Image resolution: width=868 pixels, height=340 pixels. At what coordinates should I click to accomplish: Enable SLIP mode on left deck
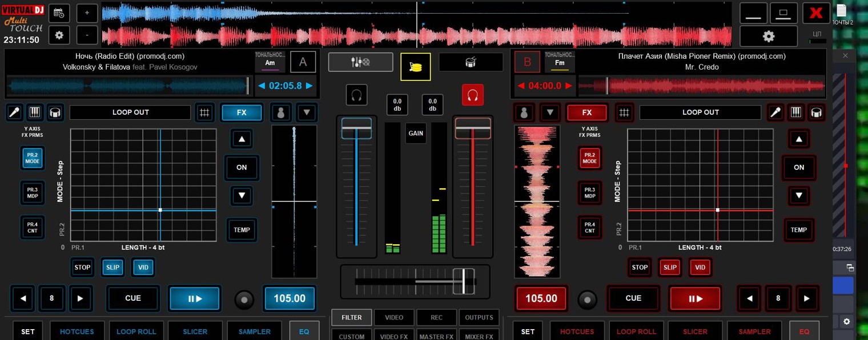point(113,267)
